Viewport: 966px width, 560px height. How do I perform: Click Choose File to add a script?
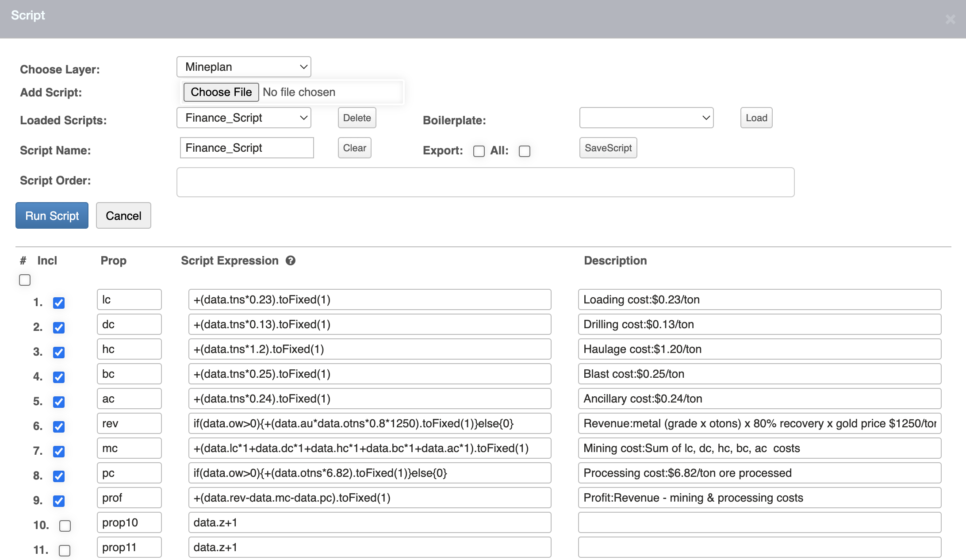coord(221,92)
